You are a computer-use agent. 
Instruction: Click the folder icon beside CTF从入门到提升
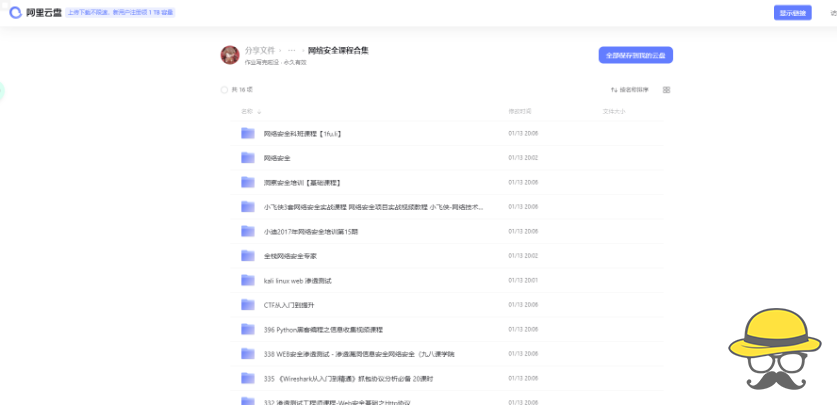tap(248, 305)
